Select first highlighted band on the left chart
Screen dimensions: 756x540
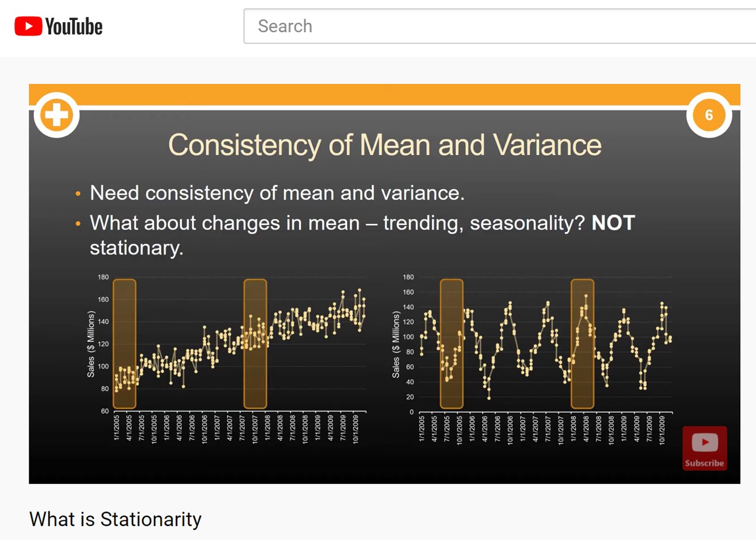tap(124, 343)
